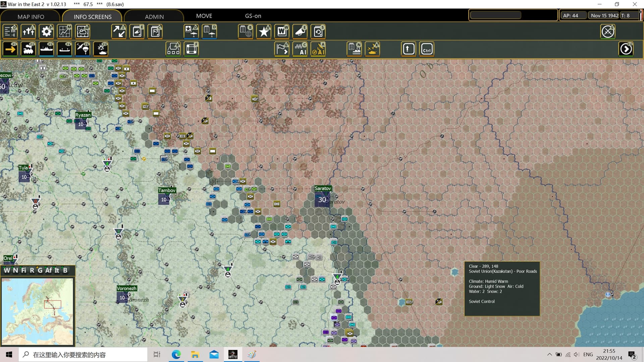The height and width of the screenshot is (362, 644).
Task: Click the End Turn arrow button (F12)
Action: [626, 49]
